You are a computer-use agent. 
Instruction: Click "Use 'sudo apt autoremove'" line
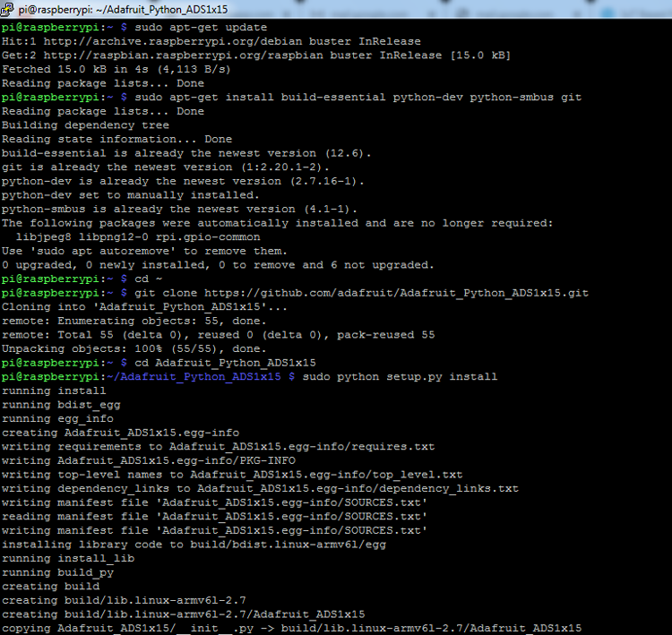point(144,251)
